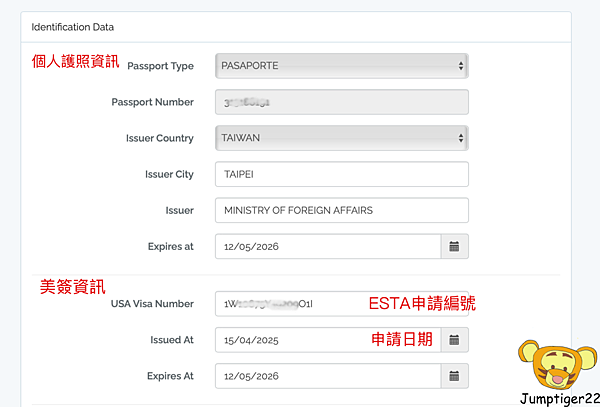Click the USA Visa Number input field

click(x=342, y=304)
